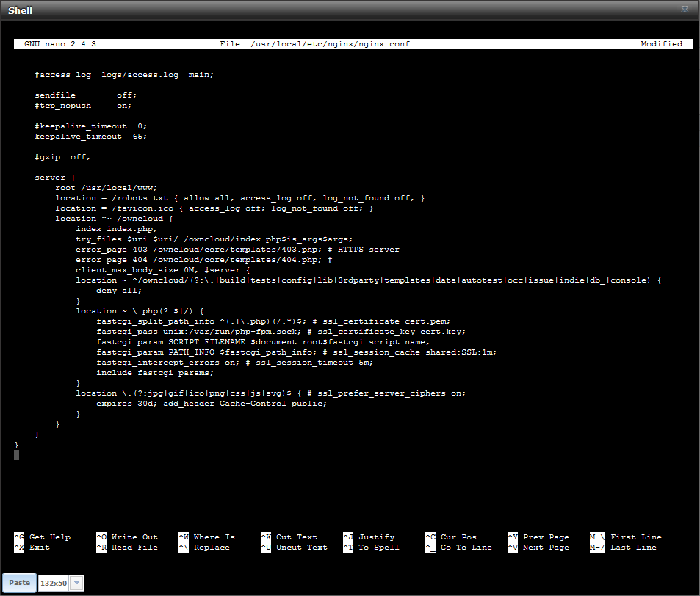Click the ^X Exit shortcut
This screenshot has width=700, height=596.
(32, 548)
